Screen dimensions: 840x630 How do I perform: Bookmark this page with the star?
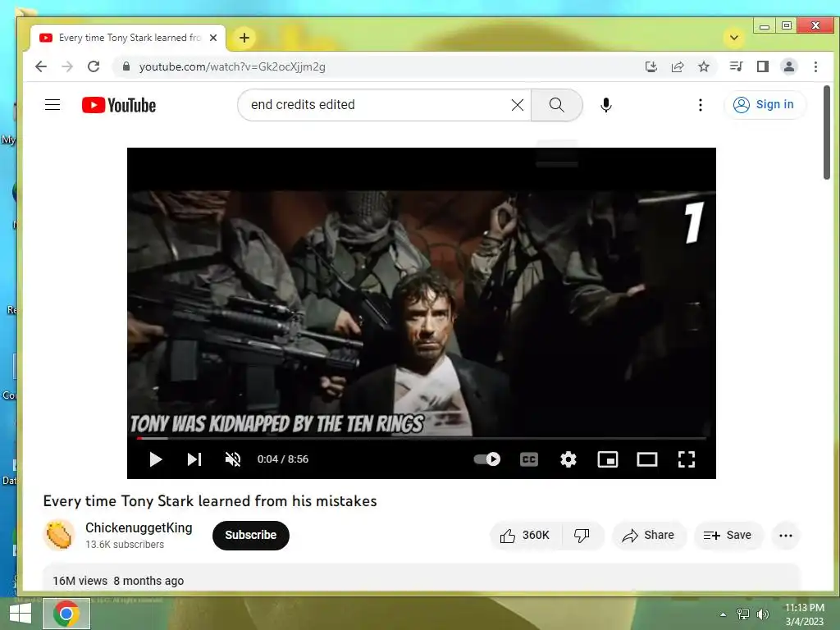coord(704,66)
